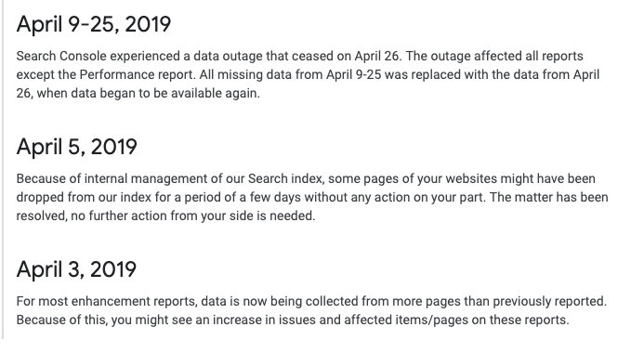Click the April 5, 2019 heading
The width and height of the screenshot is (644, 353).
tap(77, 147)
